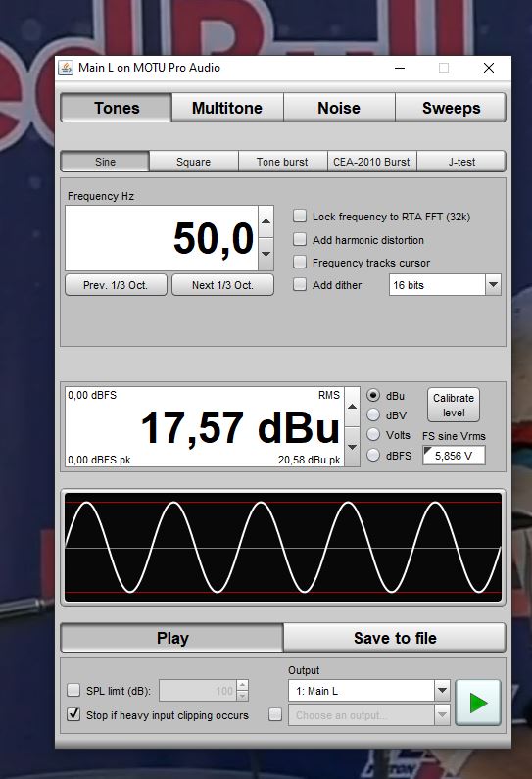
Task: Open the Sweeps tab
Action: coord(451,108)
